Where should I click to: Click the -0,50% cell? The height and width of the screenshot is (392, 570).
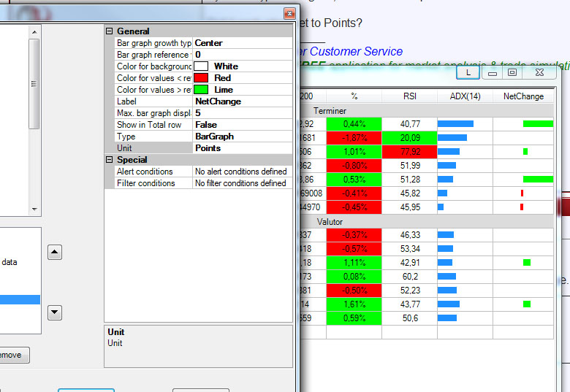(354, 291)
